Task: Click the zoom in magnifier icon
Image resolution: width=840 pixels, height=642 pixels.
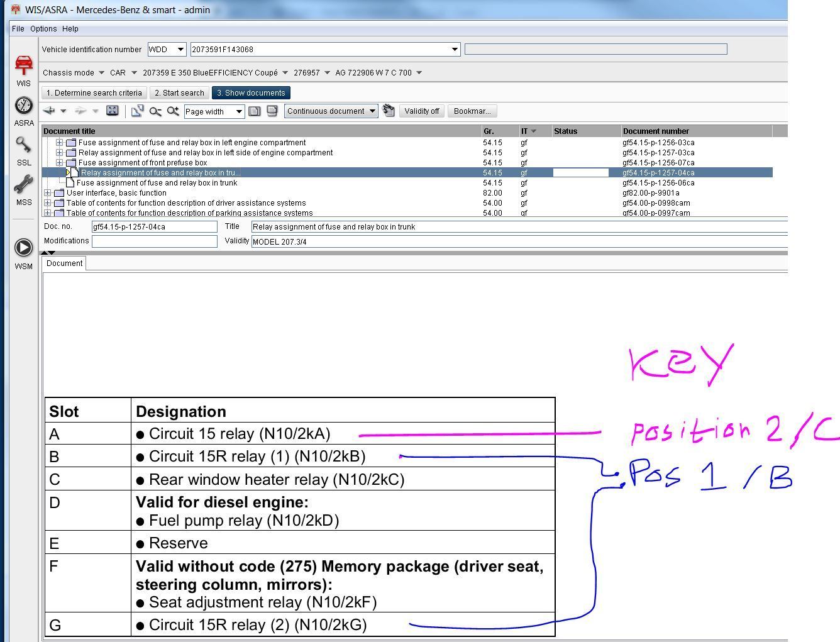Action: (x=172, y=111)
